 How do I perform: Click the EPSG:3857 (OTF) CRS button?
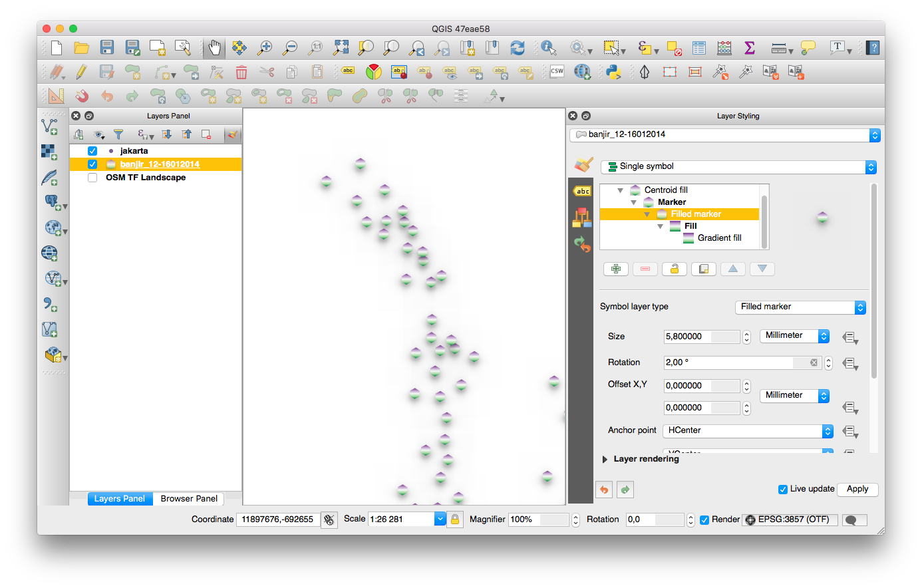click(790, 519)
